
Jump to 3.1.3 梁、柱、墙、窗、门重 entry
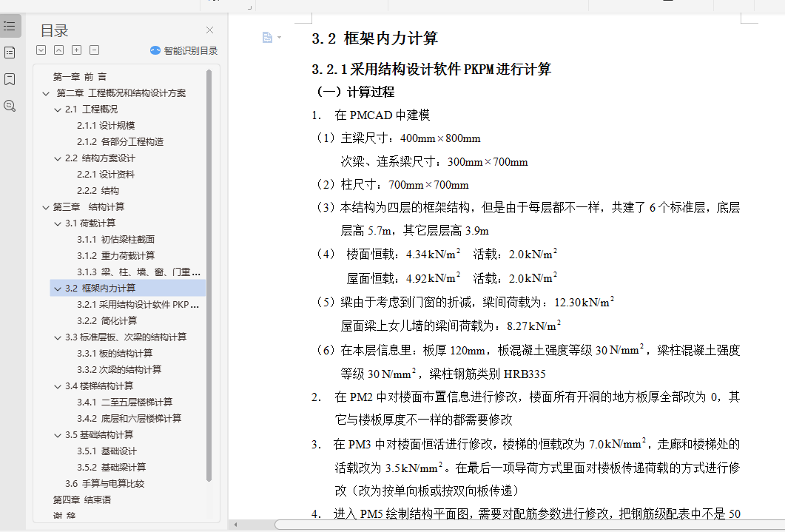(138, 272)
